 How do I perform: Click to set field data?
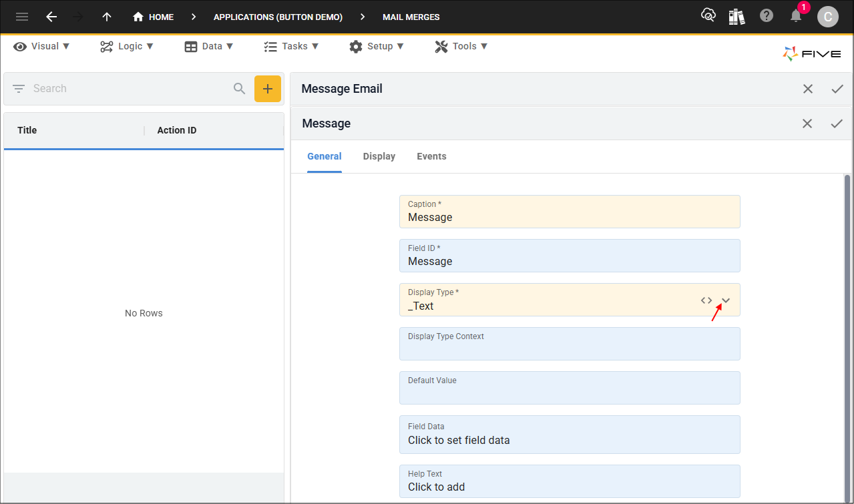tap(570, 435)
